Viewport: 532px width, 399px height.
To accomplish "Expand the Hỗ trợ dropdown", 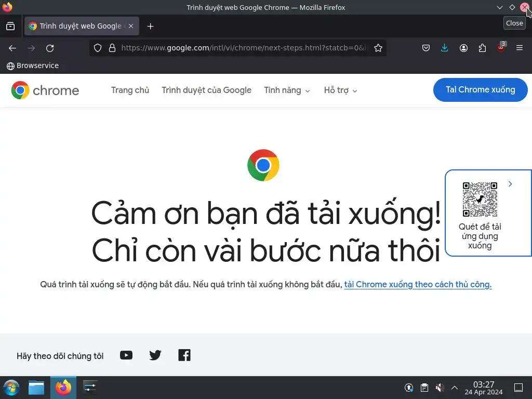I will pyautogui.click(x=340, y=90).
